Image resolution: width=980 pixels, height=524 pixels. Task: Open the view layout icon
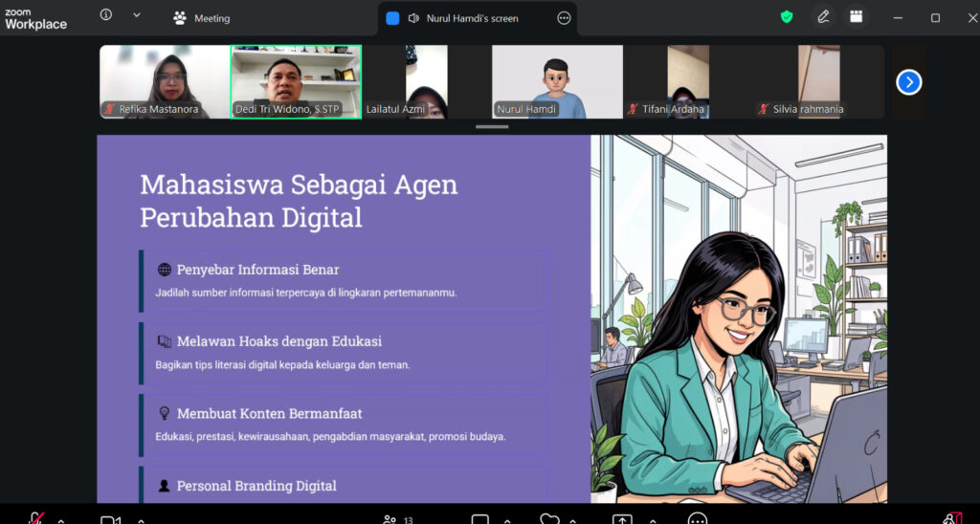[x=857, y=17]
